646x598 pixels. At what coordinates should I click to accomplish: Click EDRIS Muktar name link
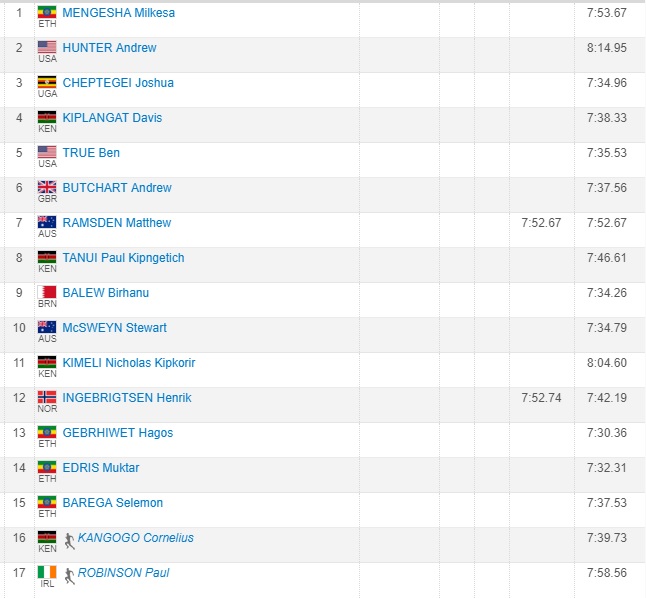pyautogui.click(x=101, y=468)
